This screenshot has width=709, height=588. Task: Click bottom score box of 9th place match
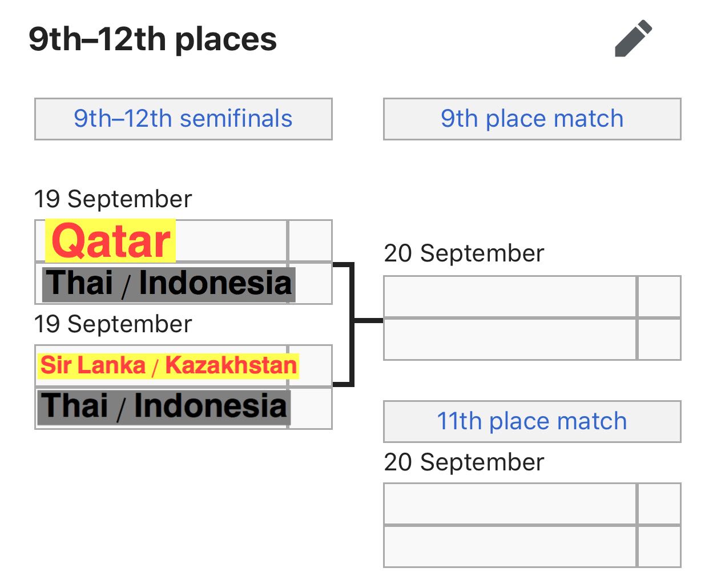[x=659, y=339]
